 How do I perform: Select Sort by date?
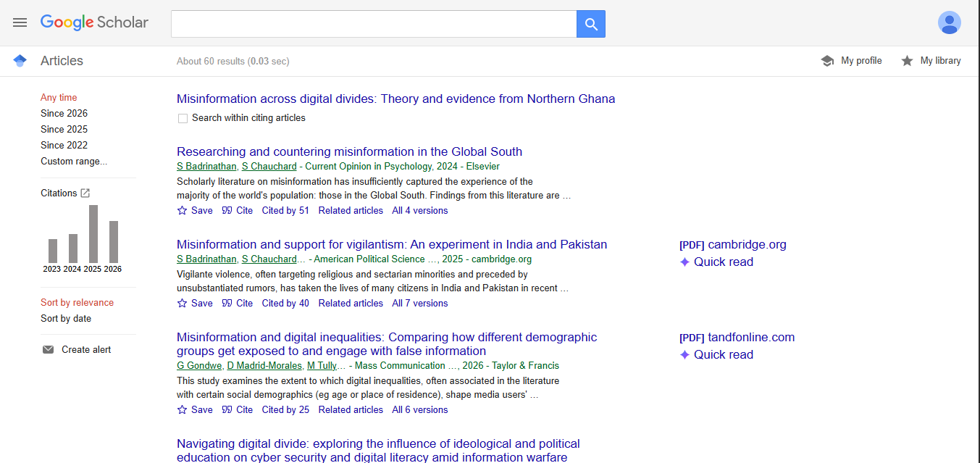click(x=66, y=318)
